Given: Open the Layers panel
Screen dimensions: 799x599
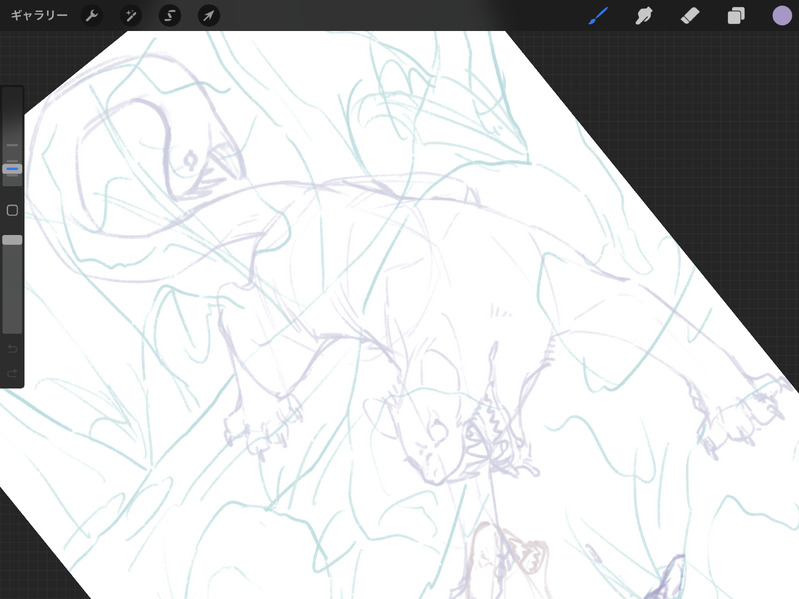Looking at the screenshot, I should 736,16.
